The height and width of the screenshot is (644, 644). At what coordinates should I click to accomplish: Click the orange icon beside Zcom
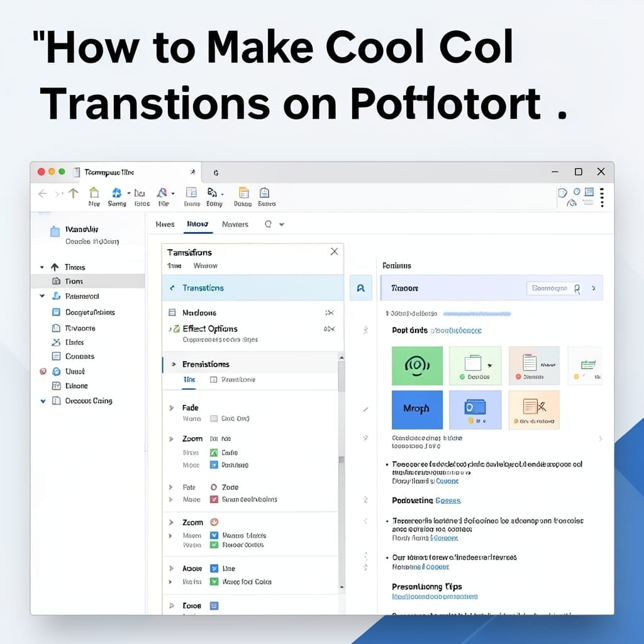(214, 522)
